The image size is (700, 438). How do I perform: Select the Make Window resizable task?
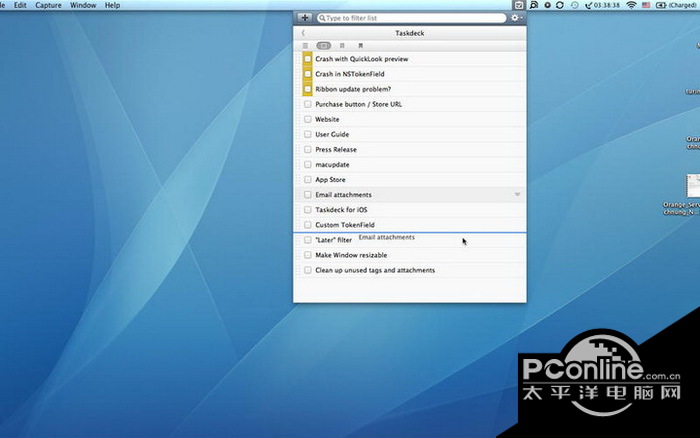pyautogui.click(x=351, y=255)
